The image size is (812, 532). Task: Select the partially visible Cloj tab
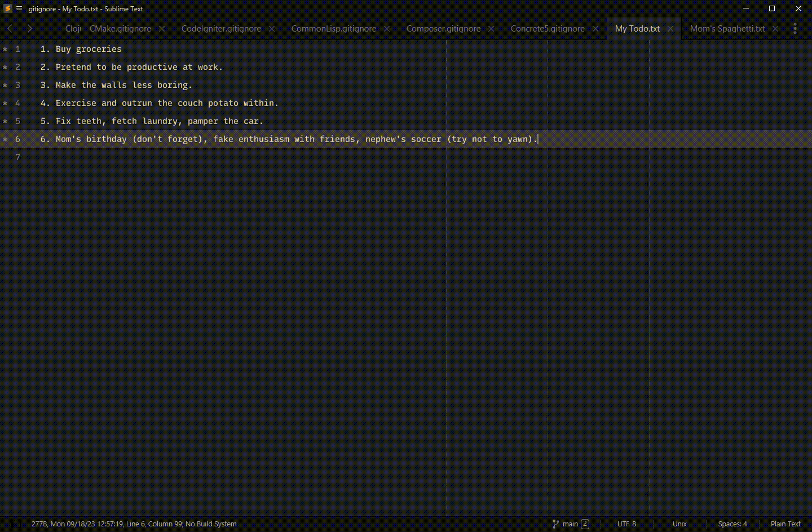click(73, 29)
